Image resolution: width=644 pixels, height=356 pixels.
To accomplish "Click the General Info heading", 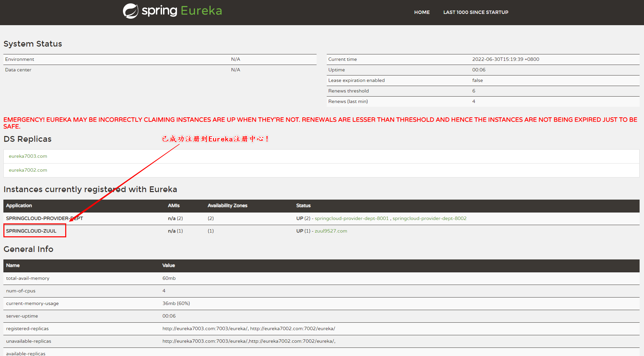I will (x=29, y=249).
